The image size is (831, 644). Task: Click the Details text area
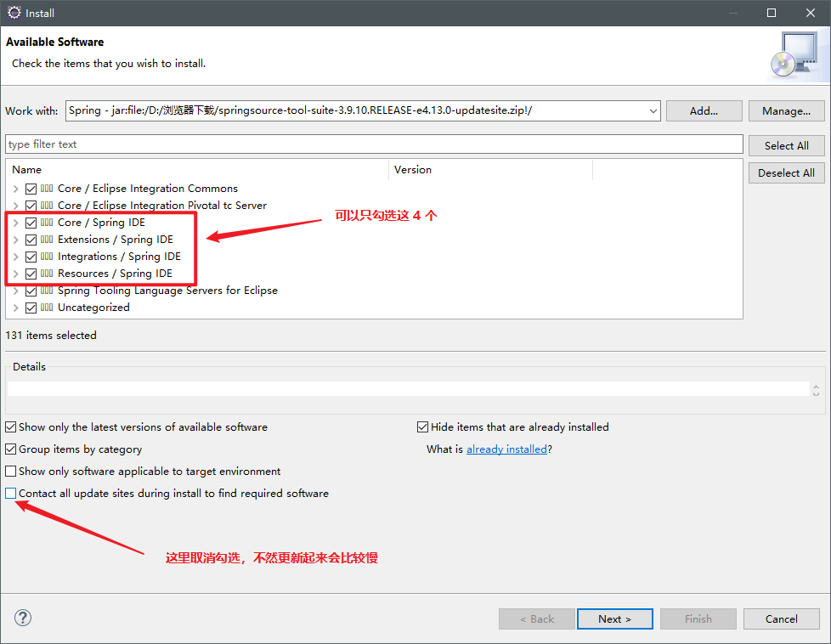[x=409, y=388]
